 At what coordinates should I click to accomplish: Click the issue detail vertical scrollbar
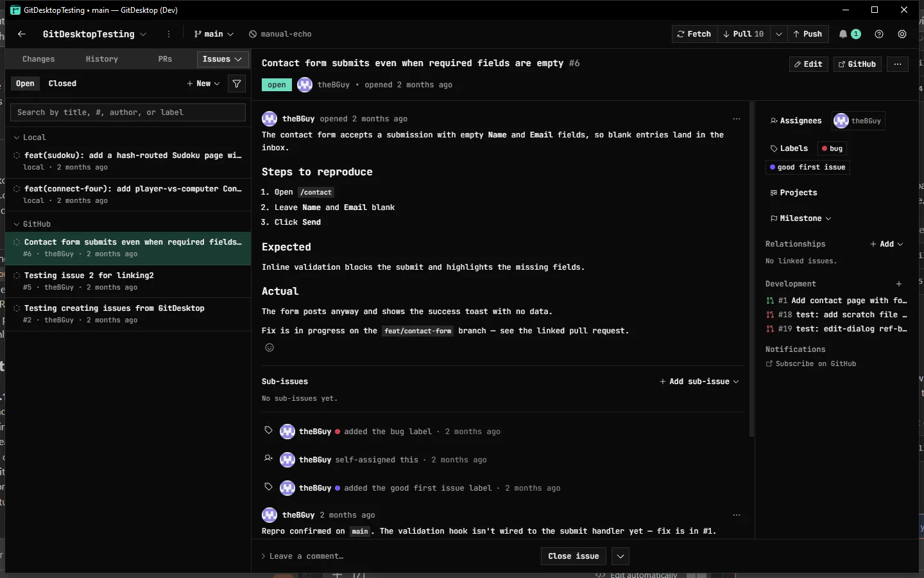pos(751,268)
